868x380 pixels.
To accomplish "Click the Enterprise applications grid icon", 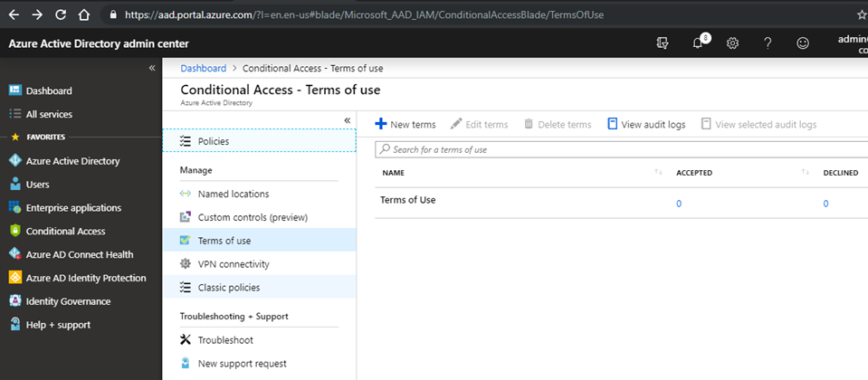I will [15, 207].
